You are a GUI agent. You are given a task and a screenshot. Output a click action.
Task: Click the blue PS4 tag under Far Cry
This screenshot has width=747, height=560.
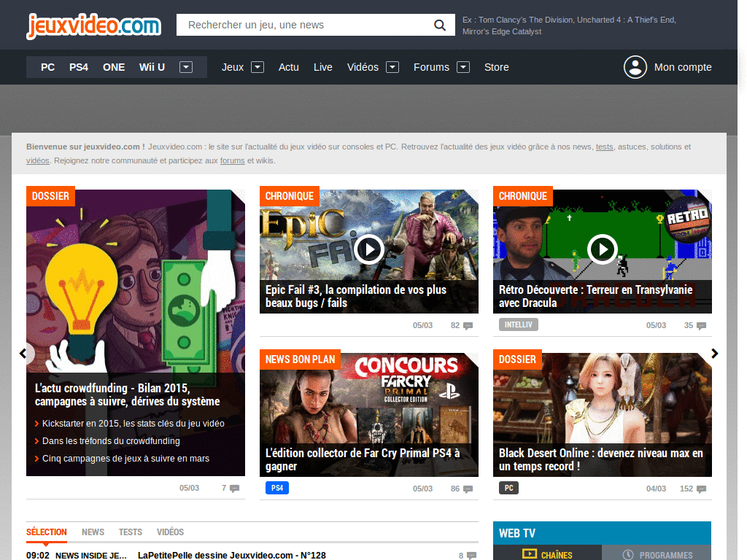pyautogui.click(x=277, y=488)
